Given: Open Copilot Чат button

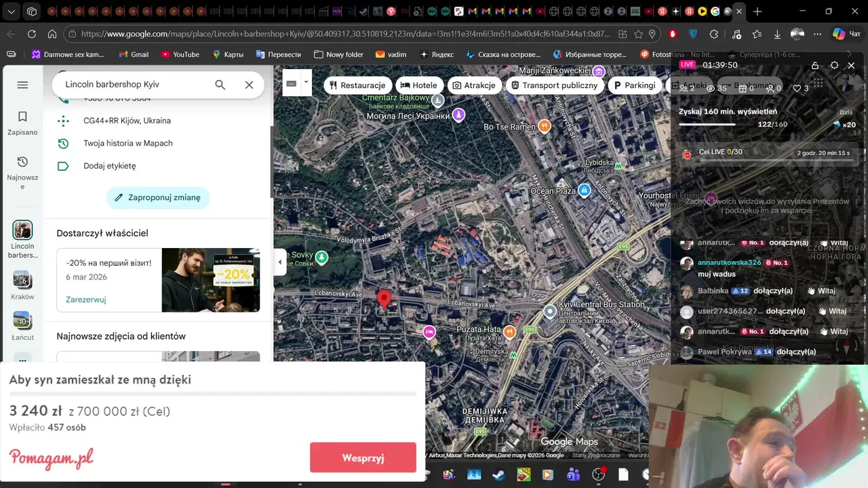Looking at the screenshot, I should (x=846, y=34).
